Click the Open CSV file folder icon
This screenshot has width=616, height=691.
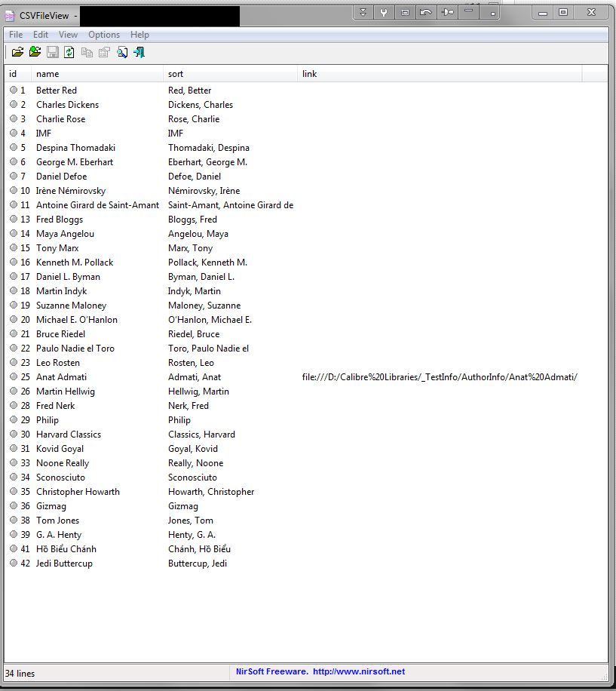point(17,53)
